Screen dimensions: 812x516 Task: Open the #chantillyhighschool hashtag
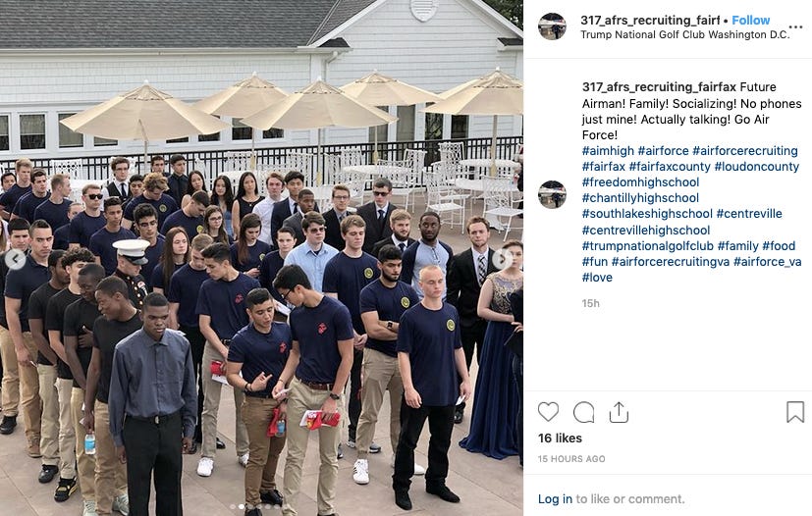(x=640, y=198)
